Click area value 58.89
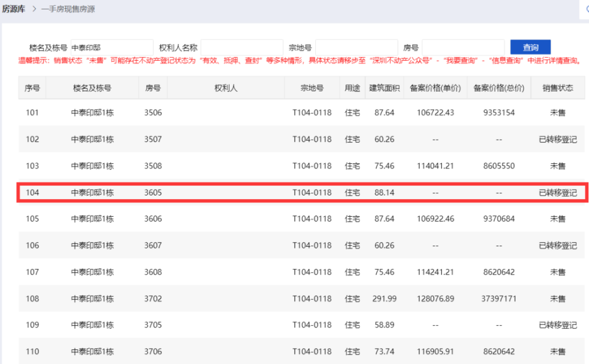589x364 pixels. click(384, 325)
